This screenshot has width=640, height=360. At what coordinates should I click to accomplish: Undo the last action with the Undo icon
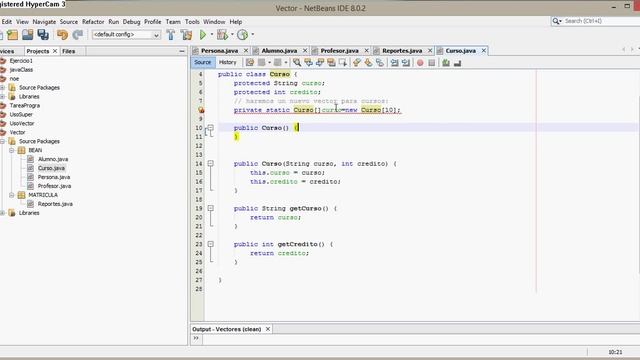[x=62, y=35]
